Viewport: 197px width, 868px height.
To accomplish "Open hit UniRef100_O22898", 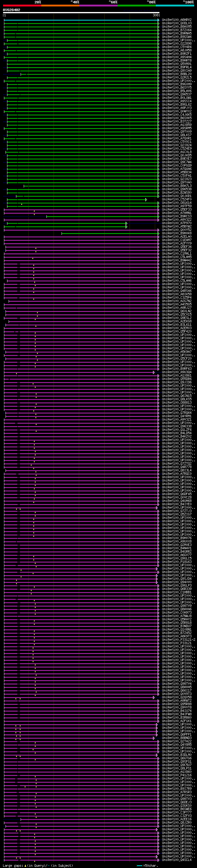I will click(x=177, y=43).
